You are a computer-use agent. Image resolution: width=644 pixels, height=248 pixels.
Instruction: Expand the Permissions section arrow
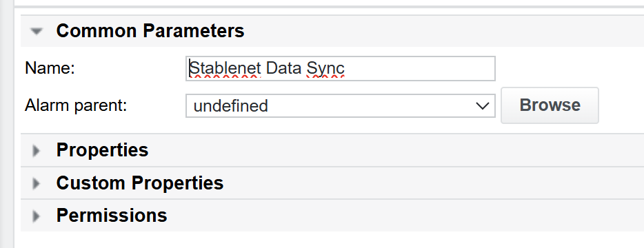pos(36,216)
